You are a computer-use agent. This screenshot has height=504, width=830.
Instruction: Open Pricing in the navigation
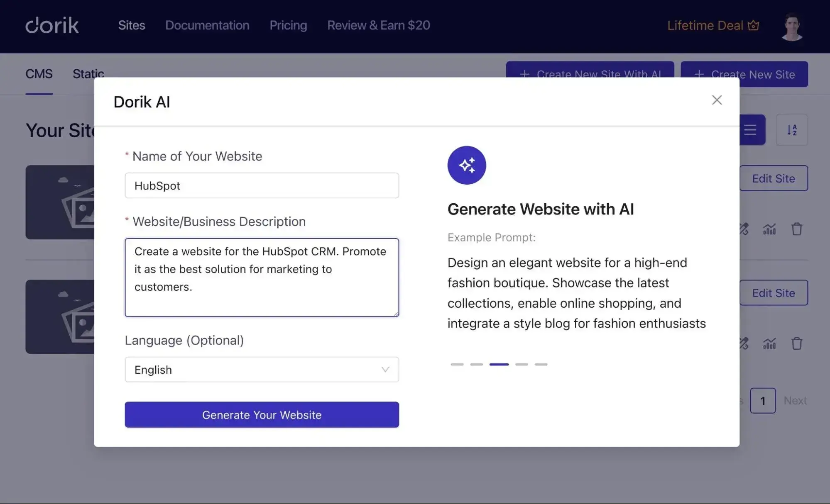[288, 25]
